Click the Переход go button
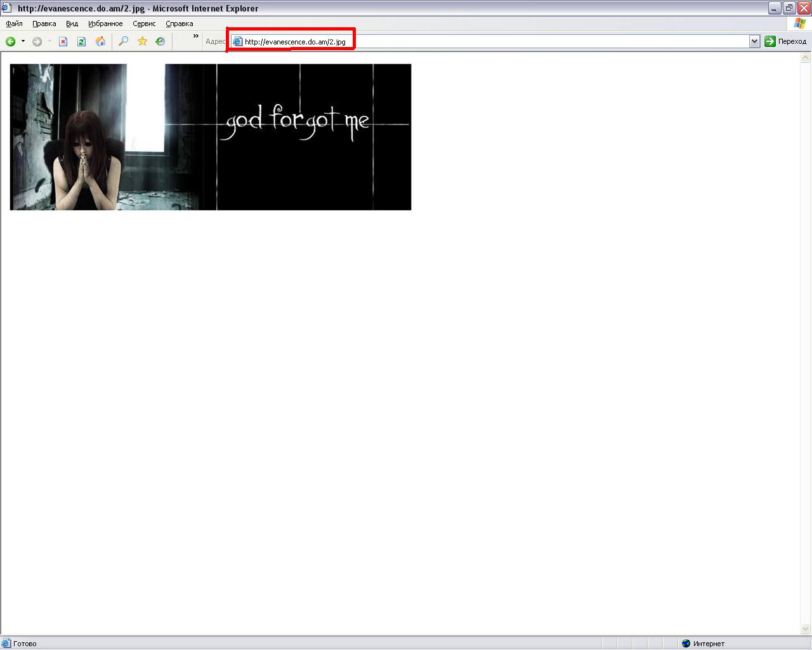 point(786,41)
